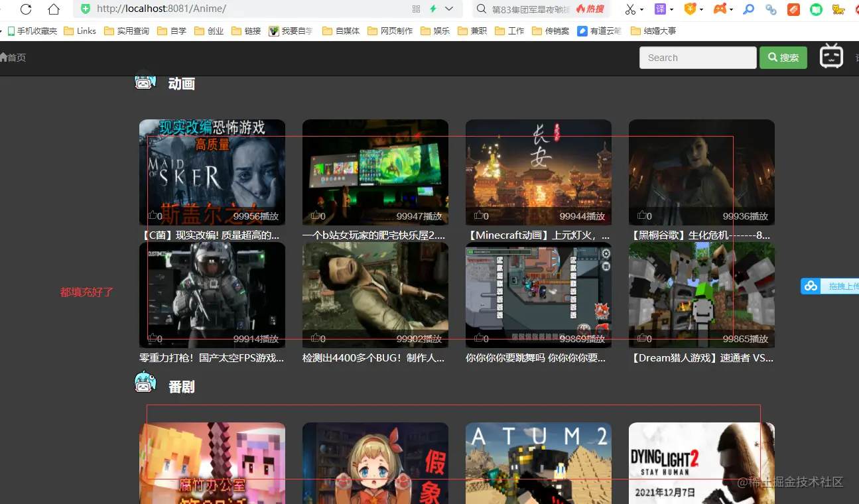Click the orange tag extension icon
The width and height of the screenshot is (859, 504).
pyautogui.click(x=793, y=9)
